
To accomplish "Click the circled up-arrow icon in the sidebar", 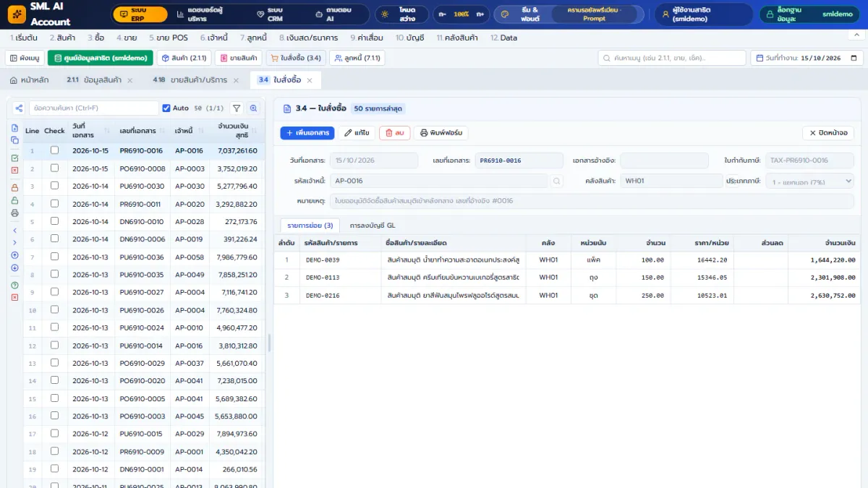I will point(14,255).
